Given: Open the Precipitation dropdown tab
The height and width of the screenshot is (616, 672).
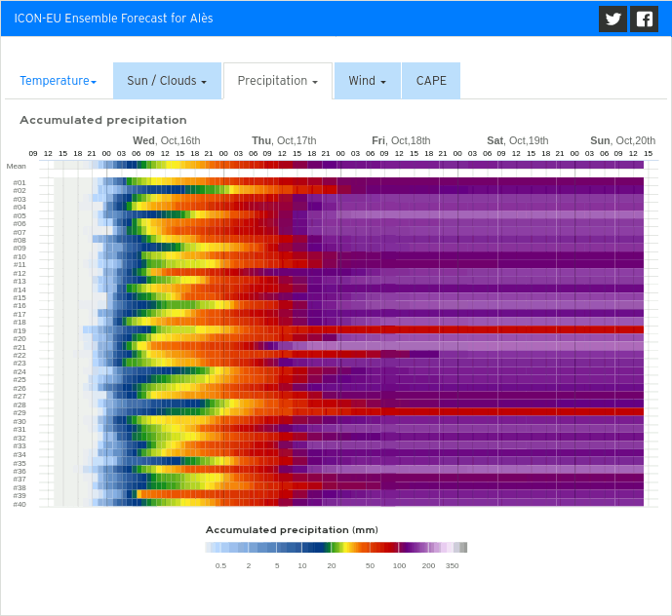Looking at the screenshot, I should [x=278, y=81].
